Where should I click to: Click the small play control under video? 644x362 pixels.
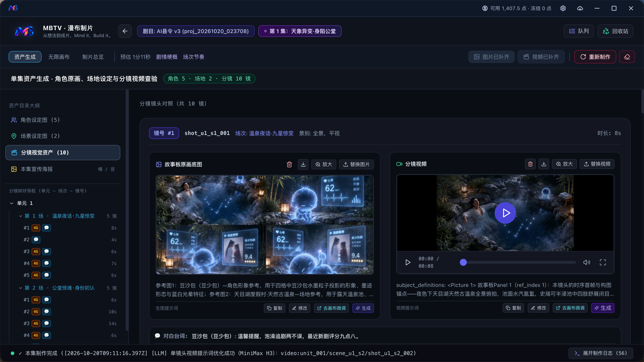[x=408, y=262]
